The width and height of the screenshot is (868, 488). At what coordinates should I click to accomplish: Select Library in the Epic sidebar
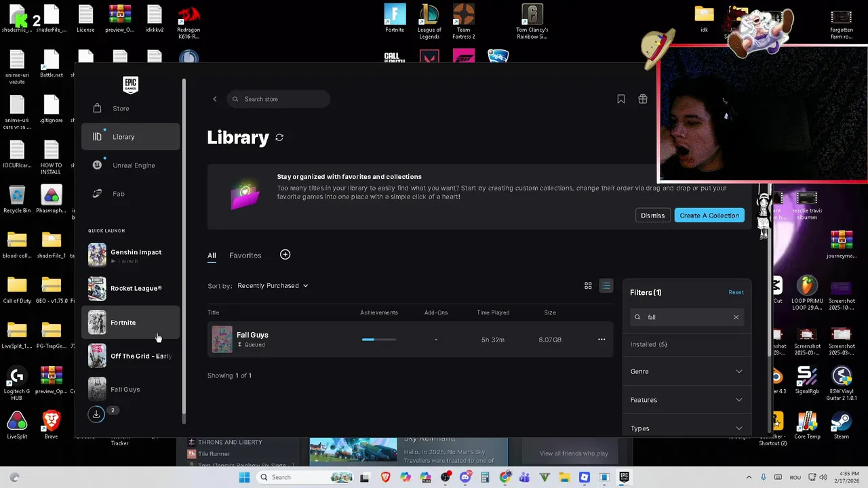pos(130,137)
